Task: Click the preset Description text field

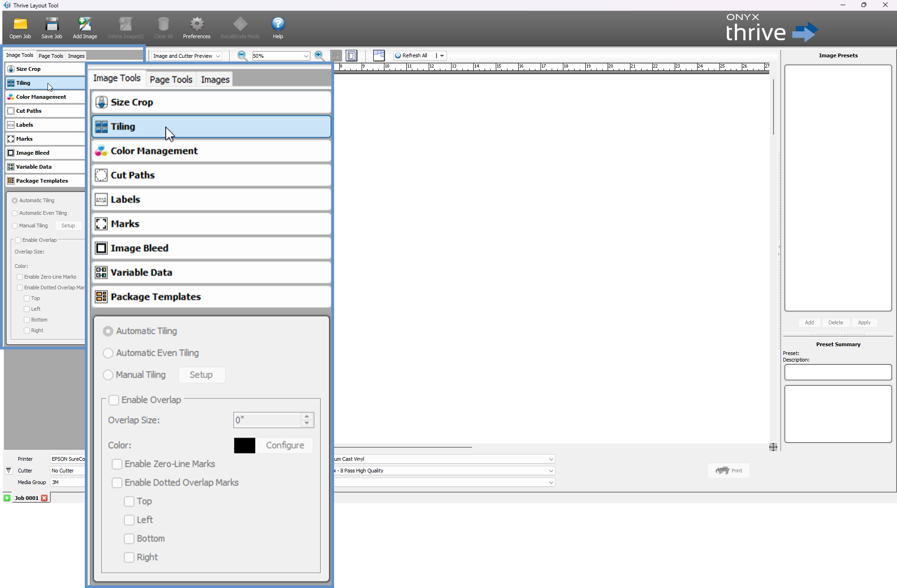Action: coord(838,372)
